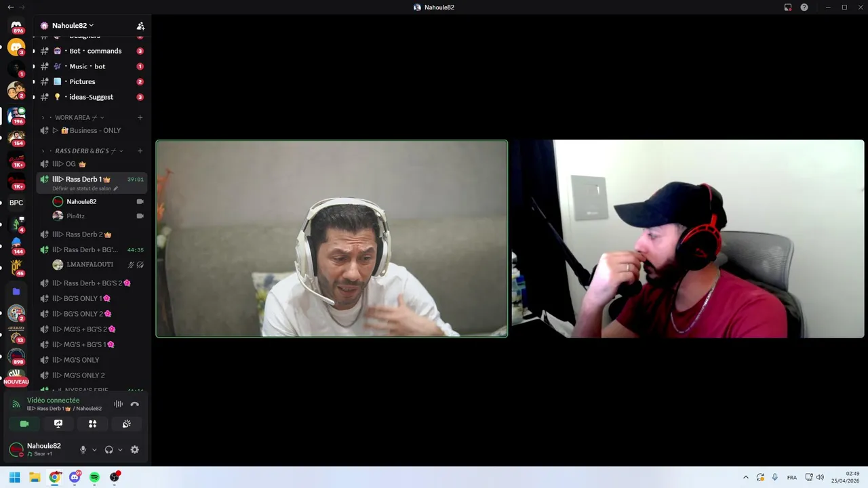This screenshot has width=868, height=488.
Task: Open noise suppression waveform options
Action: pyautogui.click(x=118, y=404)
